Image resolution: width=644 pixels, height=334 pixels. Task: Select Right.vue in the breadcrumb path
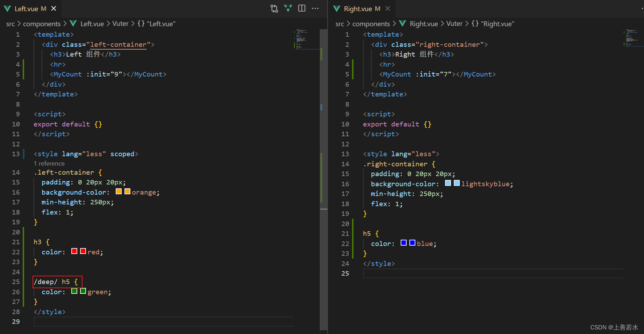(424, 24)
